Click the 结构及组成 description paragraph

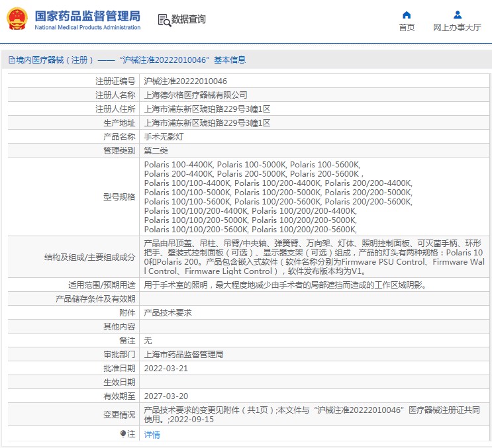(314, 257)
